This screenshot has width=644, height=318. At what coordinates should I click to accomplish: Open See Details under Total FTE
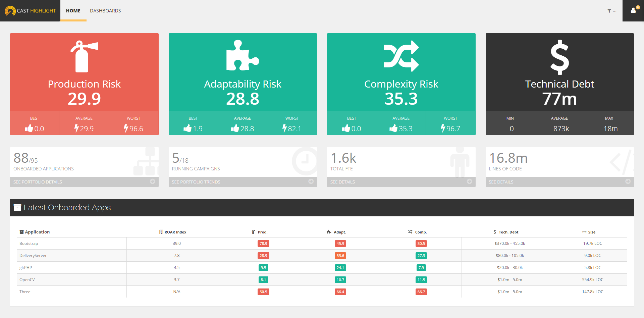pyautogui.click(x=342, y=182)
